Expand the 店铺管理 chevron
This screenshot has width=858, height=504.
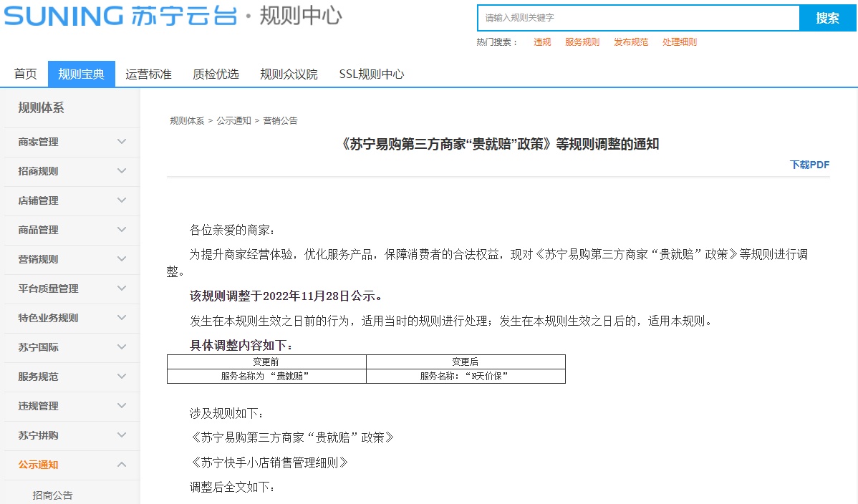pyautogui.click(x=122, y=200)
